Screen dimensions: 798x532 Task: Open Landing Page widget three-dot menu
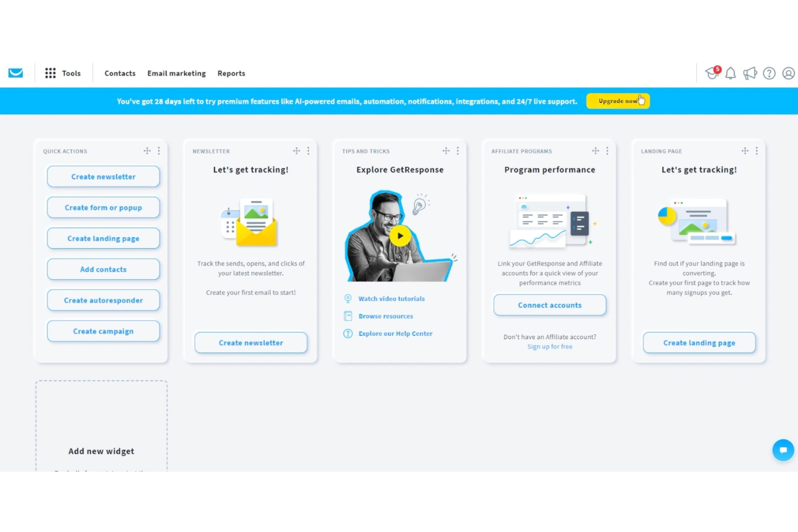757,151
